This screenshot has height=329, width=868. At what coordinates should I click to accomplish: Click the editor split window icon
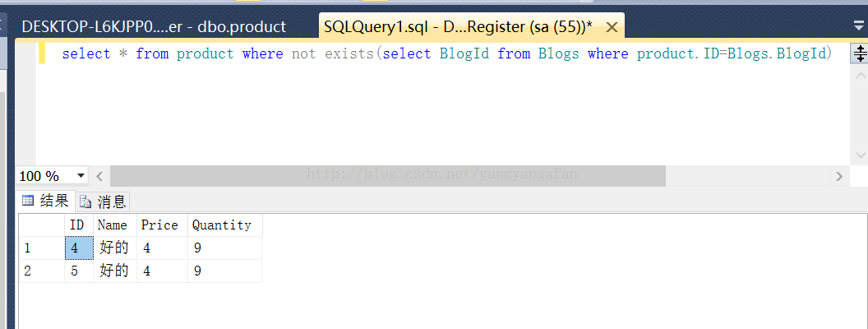pos(860,53)
